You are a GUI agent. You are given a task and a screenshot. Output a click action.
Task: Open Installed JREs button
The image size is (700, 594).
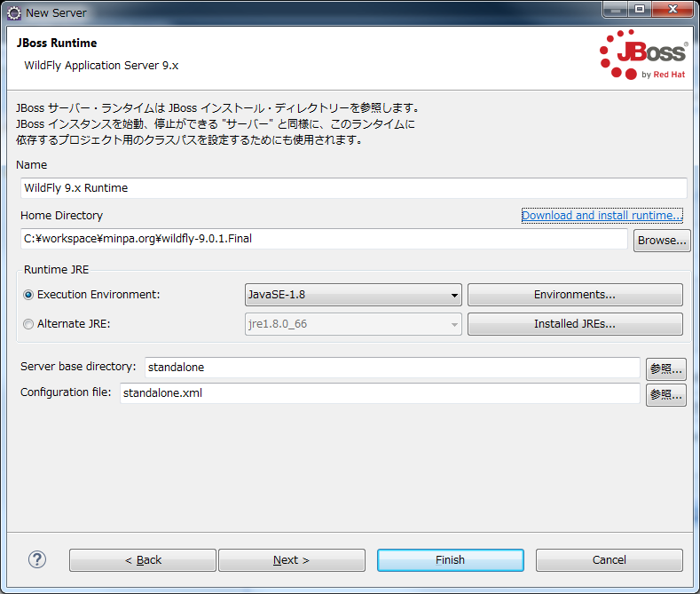tap(574, 324)
